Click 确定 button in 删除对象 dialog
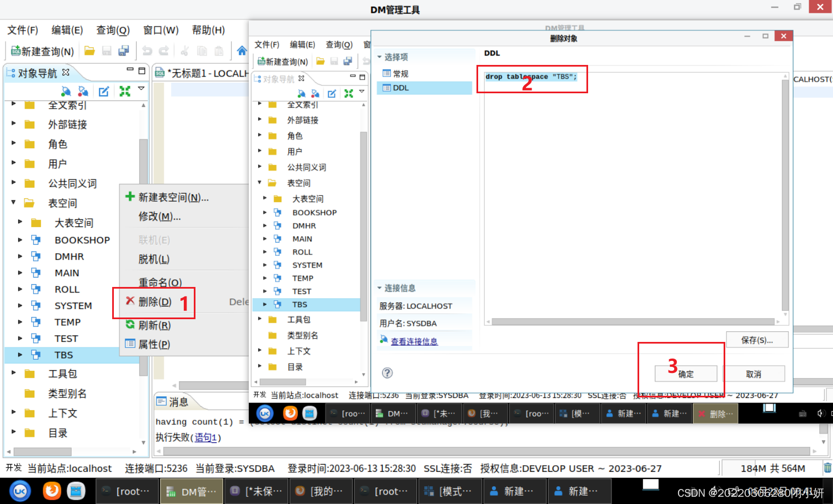Viewport: 833px width, 504px height. [x=686, y=374]
